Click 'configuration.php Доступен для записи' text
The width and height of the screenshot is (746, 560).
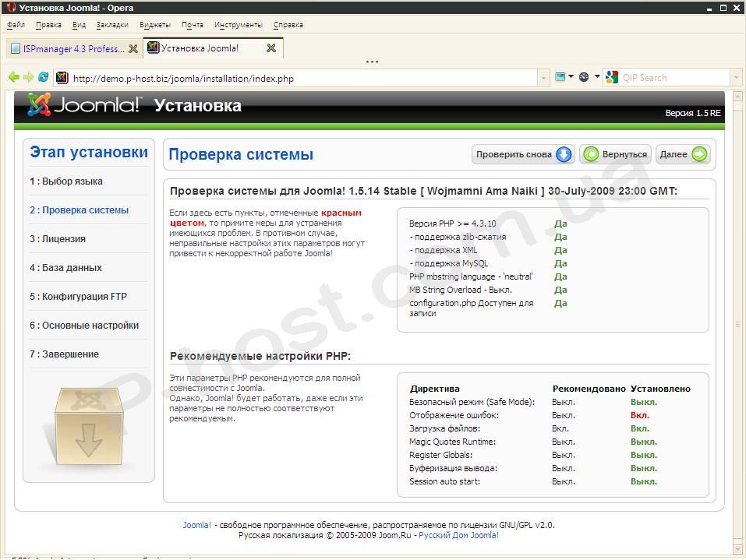pos(472,308)
